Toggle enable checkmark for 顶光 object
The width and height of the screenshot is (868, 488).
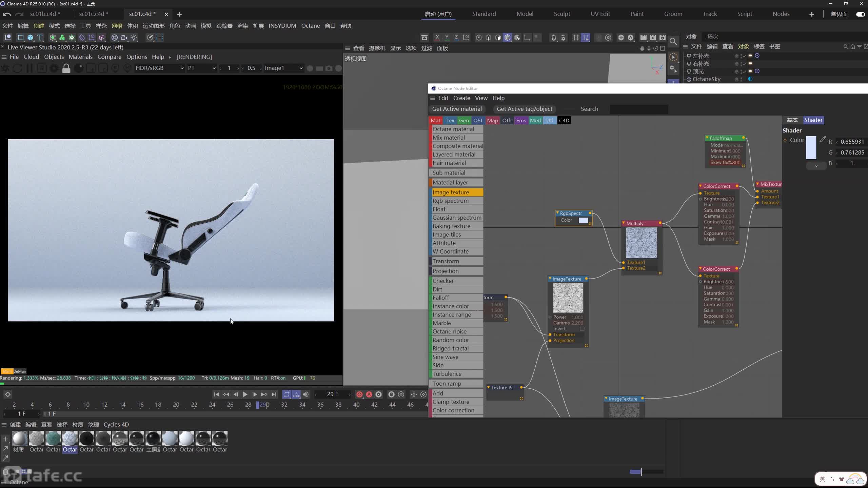744,72
